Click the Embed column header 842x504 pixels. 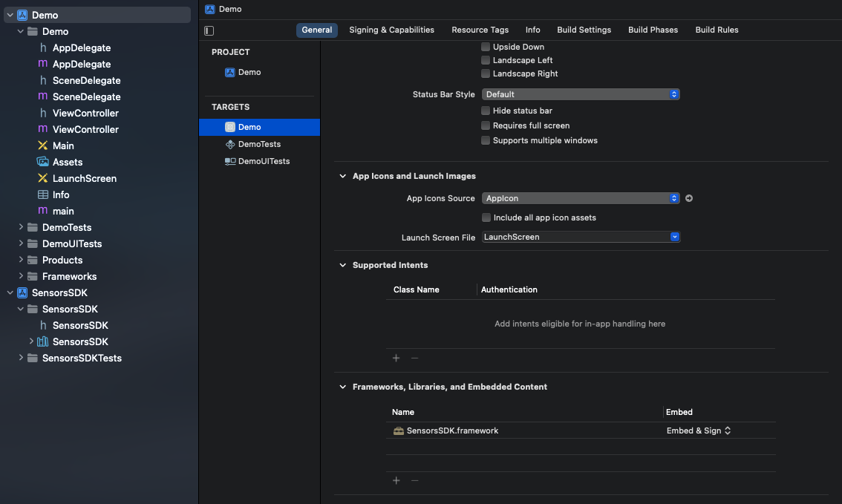679,412
